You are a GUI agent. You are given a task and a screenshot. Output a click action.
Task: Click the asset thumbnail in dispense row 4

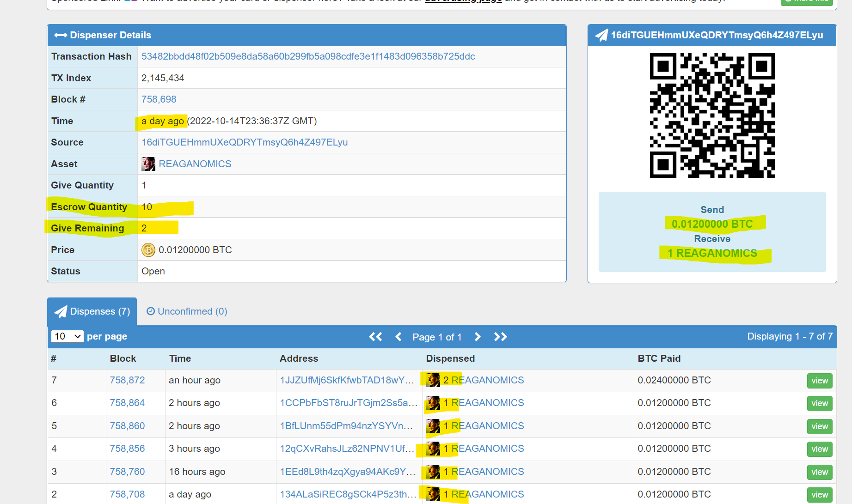pos(433,449)
